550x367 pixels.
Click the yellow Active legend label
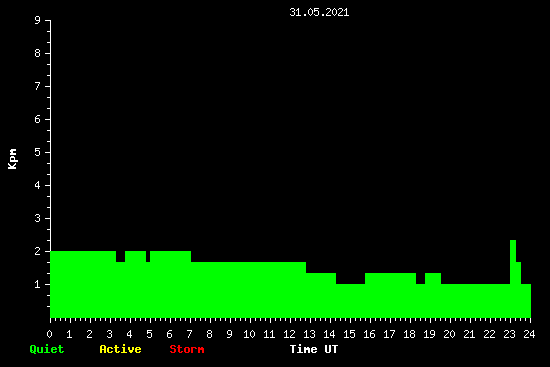120,349
